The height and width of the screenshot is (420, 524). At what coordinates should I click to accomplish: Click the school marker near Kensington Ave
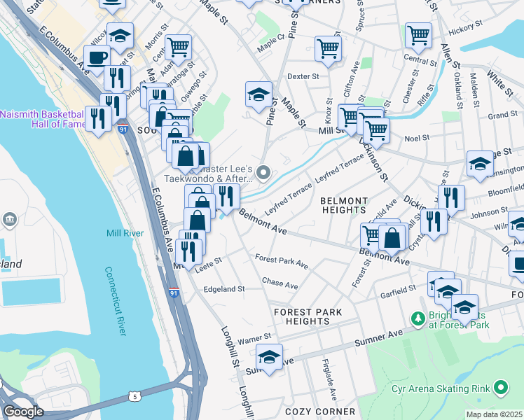tap(481, 164)
